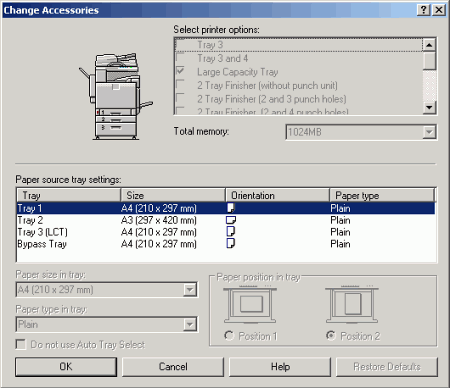Click the Position 1 tray diagram
450x388 pixels.
pyautogui.click(x=250, y=305)
